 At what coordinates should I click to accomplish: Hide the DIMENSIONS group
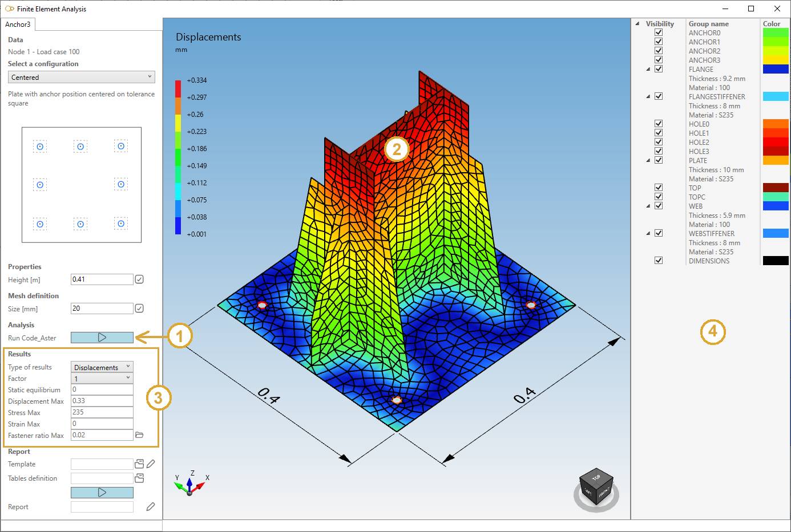pos(659,261)
